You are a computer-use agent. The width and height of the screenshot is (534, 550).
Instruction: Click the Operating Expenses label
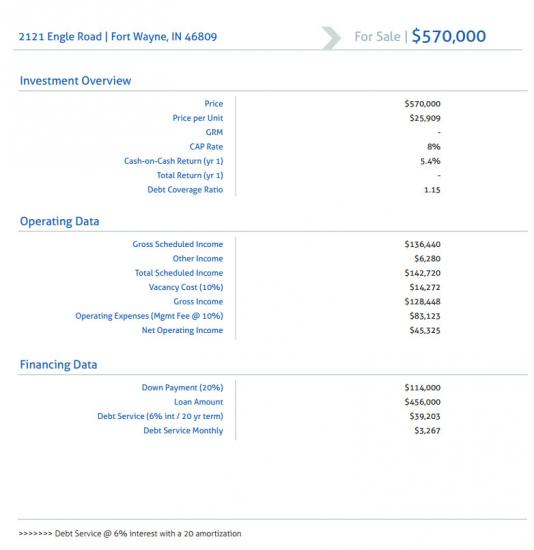pyautogui.click(x=149, y=316)
